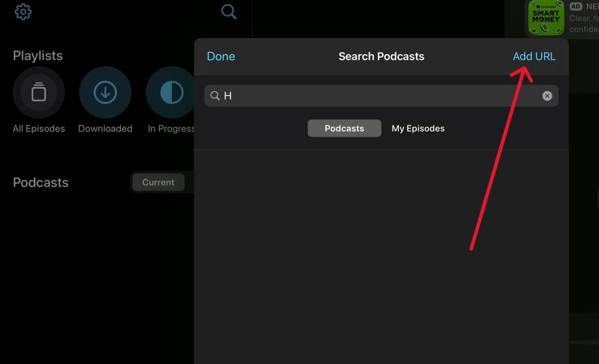
Task: Open settings with the gear icon
Action: pyautogui.click(x=23, y=12)
